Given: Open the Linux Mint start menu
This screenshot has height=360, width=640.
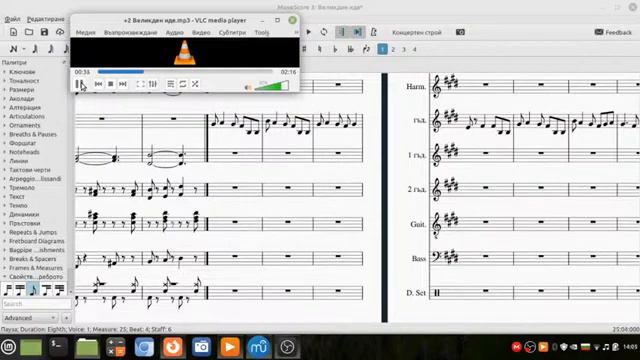Looking at the screenshot, I should click(x=8, y=347).
